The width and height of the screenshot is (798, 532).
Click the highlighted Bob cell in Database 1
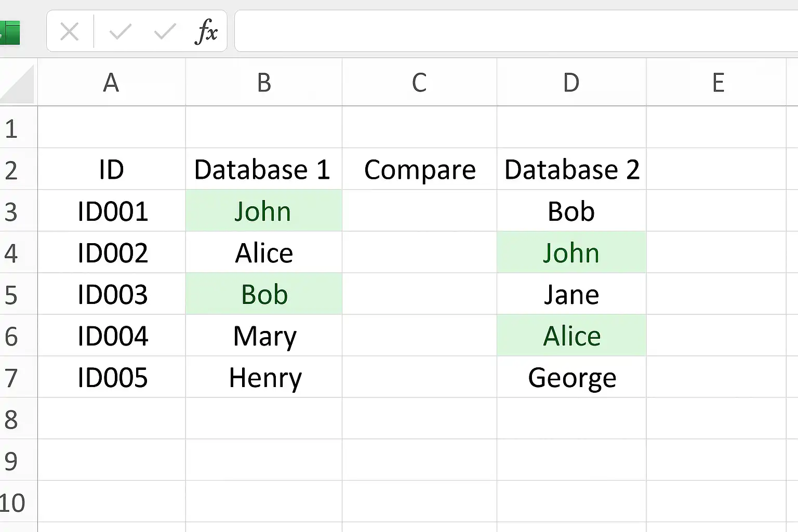coord(264,294)
